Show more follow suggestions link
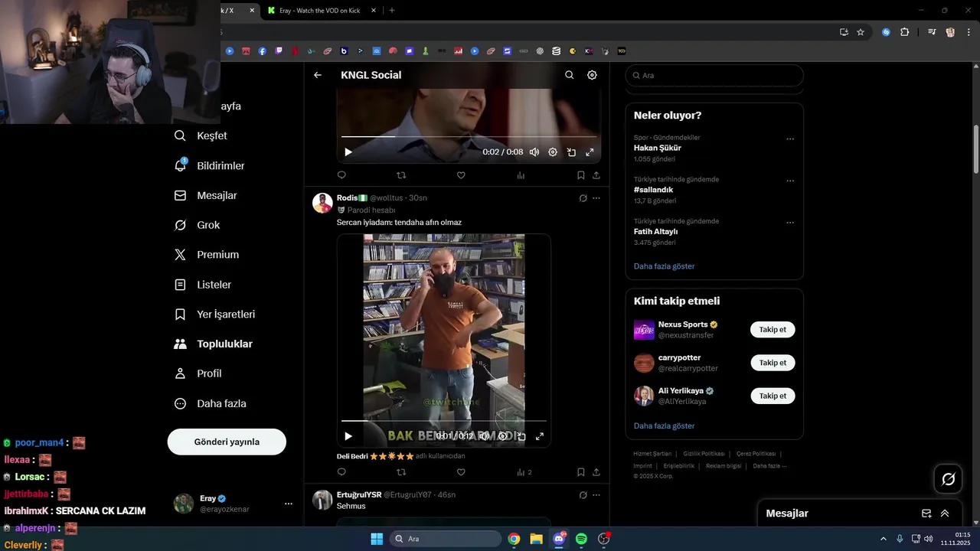980x551 pixels. click(664, 425)
